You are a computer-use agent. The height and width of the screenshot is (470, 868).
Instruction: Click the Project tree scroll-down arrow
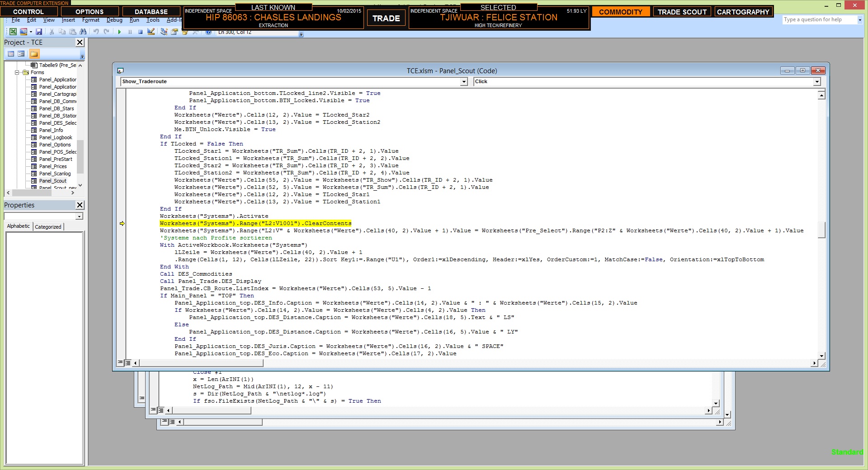(x=80, y=185)
